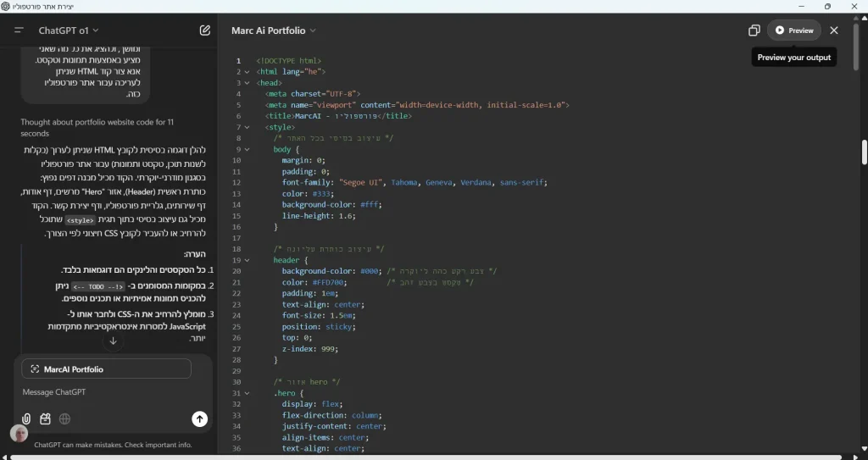Send message with the up-arrow button
This screenshot has width=868, height=460.
coord(200,419)
